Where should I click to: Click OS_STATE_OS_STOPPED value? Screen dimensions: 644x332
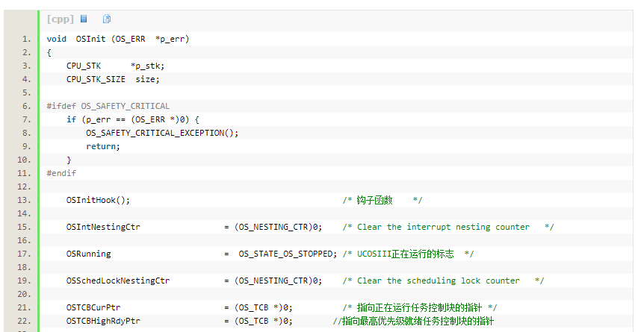click(x=285, y=254)
